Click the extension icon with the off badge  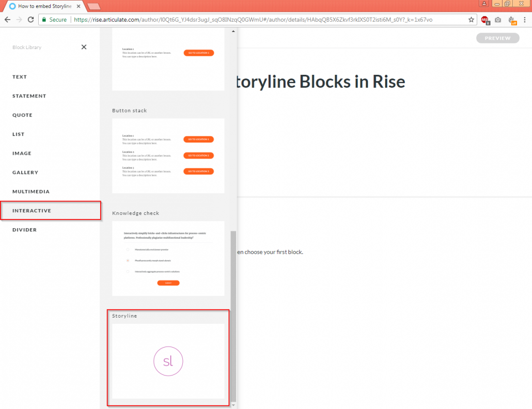click(512, 19)
